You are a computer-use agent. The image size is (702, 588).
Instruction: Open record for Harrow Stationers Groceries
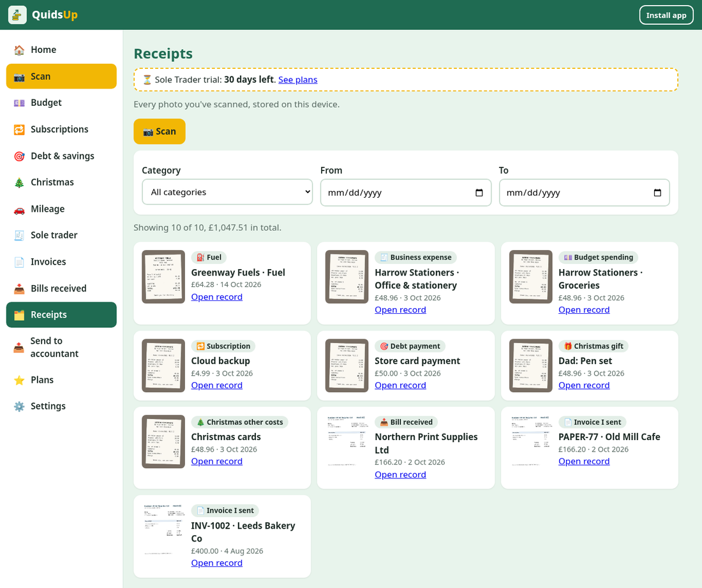(x=584, y=310)
